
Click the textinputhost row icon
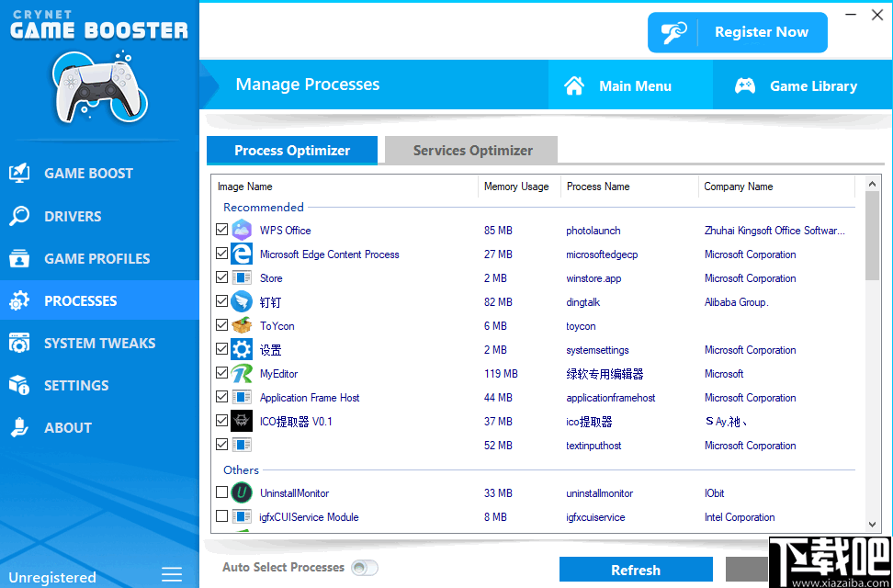[x=242, y=445]
